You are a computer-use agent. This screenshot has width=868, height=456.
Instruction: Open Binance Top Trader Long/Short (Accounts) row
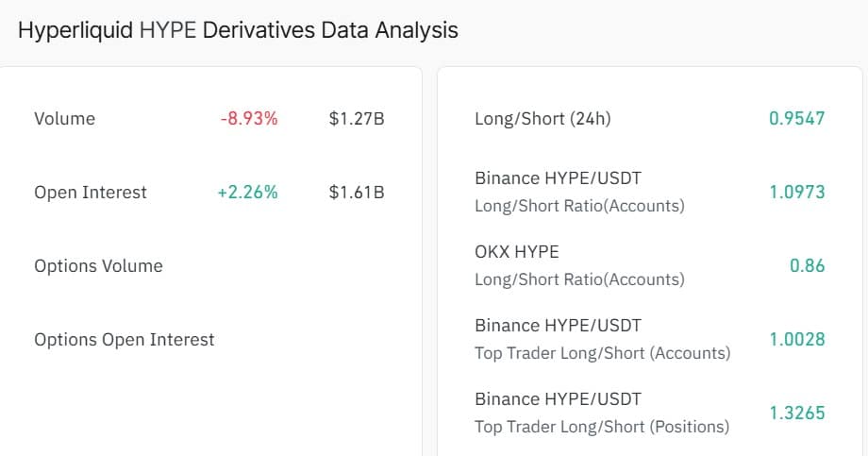602,339
